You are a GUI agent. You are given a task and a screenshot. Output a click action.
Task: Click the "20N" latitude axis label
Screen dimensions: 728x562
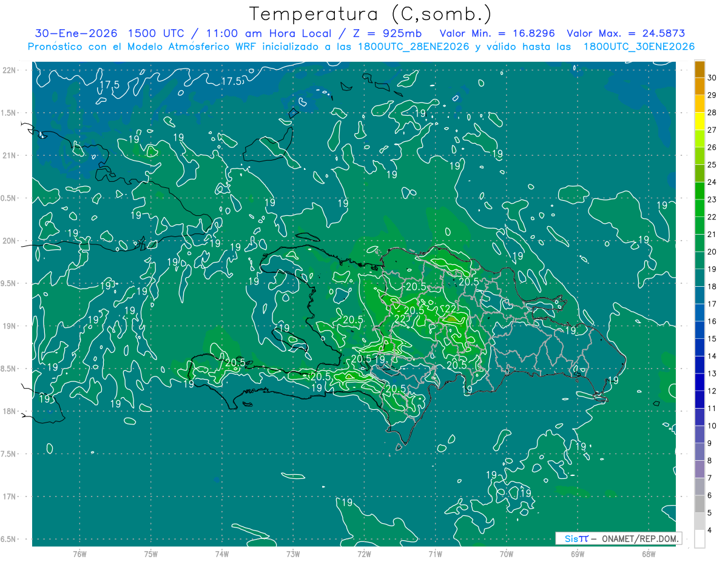pos(10,241)
